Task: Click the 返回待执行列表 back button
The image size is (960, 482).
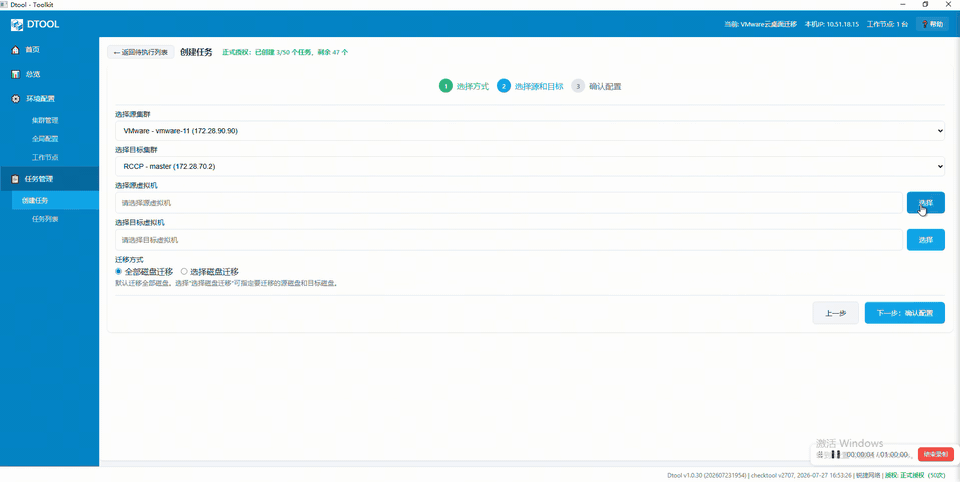Action: (x=141, y=53)
